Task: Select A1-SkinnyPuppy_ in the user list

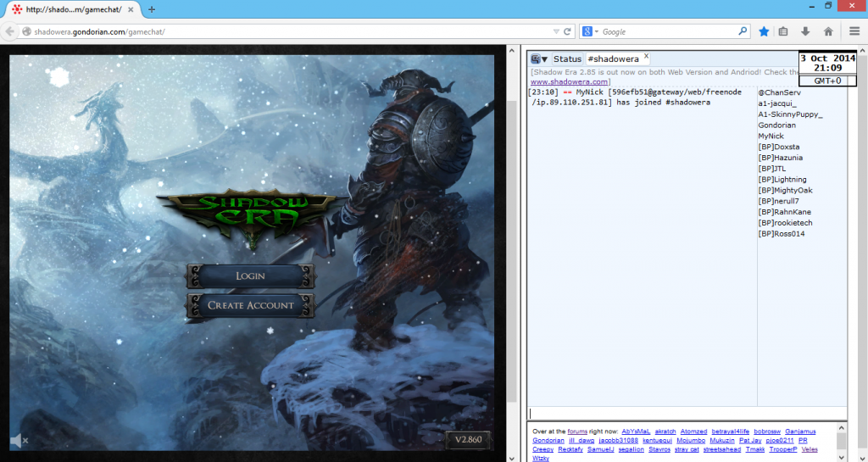Action: [x=791, y=114]
